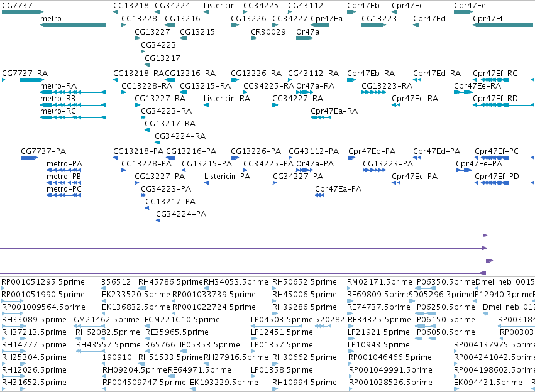This screenshot has width=535, height=392.
Task: Select EST RH27916.5prime label
Action: 236,357
